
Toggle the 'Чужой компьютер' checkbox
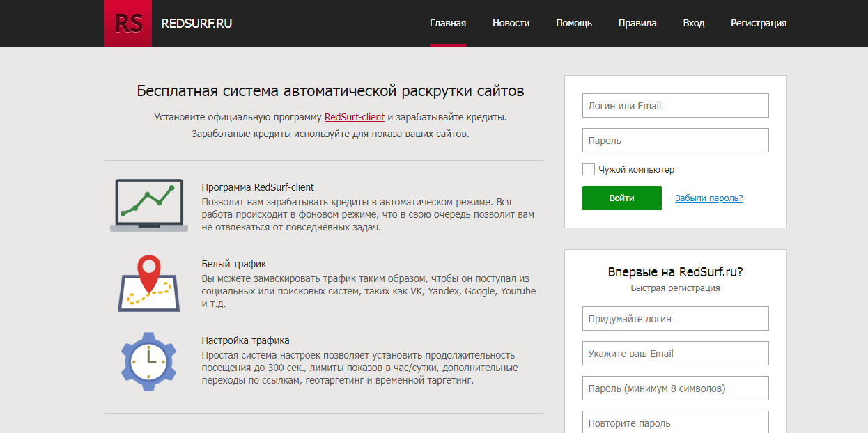coord(589,169)
